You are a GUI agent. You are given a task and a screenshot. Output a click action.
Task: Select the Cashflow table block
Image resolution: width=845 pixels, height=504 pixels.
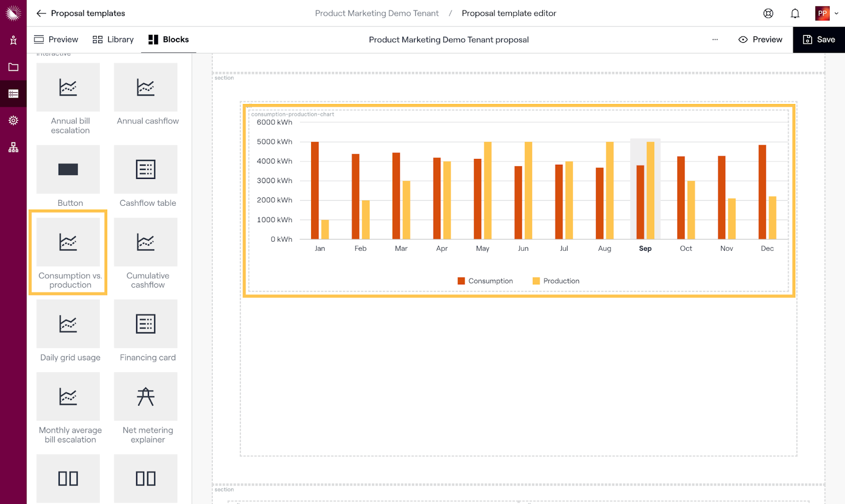click(146, 176)
